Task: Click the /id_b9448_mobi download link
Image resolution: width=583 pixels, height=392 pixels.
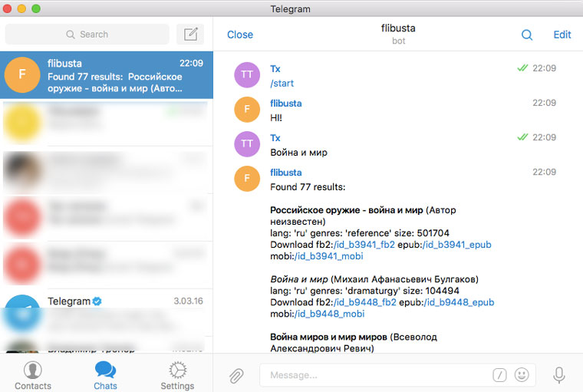Action: pos(329,314)
